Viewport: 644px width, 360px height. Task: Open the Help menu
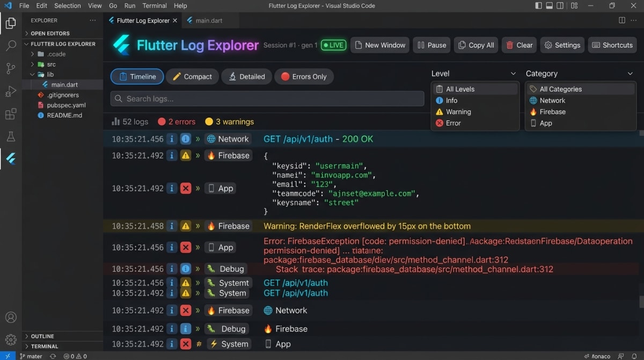[180, 5]
